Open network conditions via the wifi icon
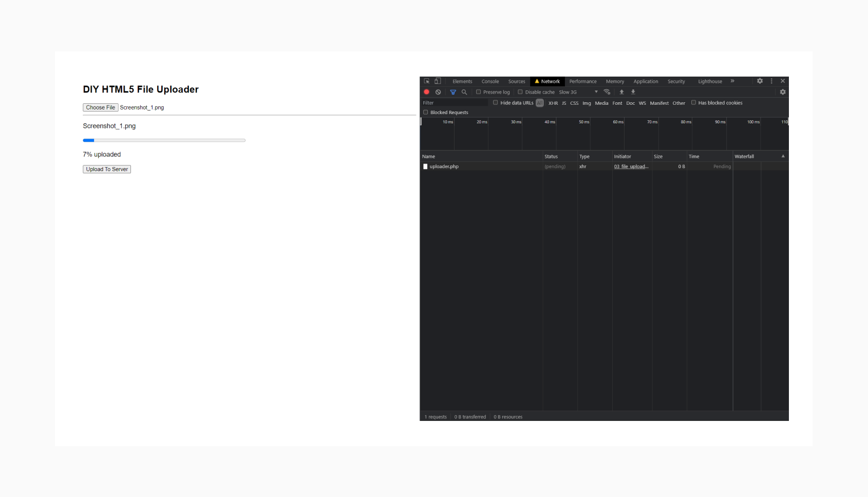Screen dimensions: 868x497 (607, 92)
